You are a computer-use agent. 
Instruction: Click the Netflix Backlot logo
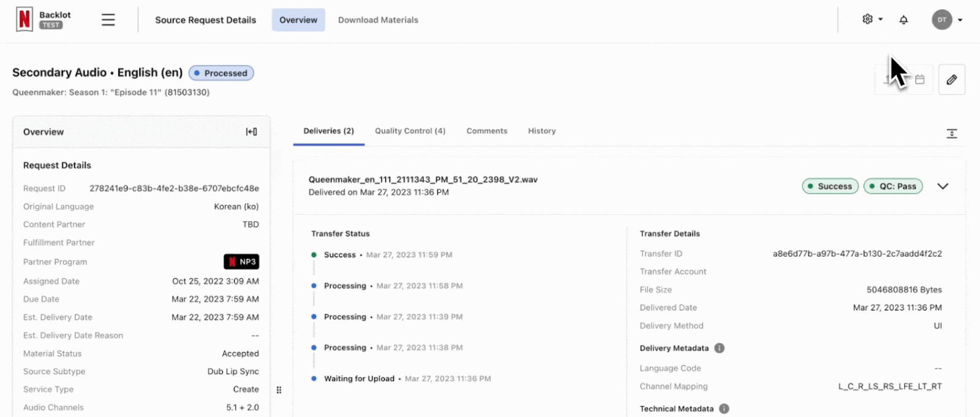click(x=43, y=20)
